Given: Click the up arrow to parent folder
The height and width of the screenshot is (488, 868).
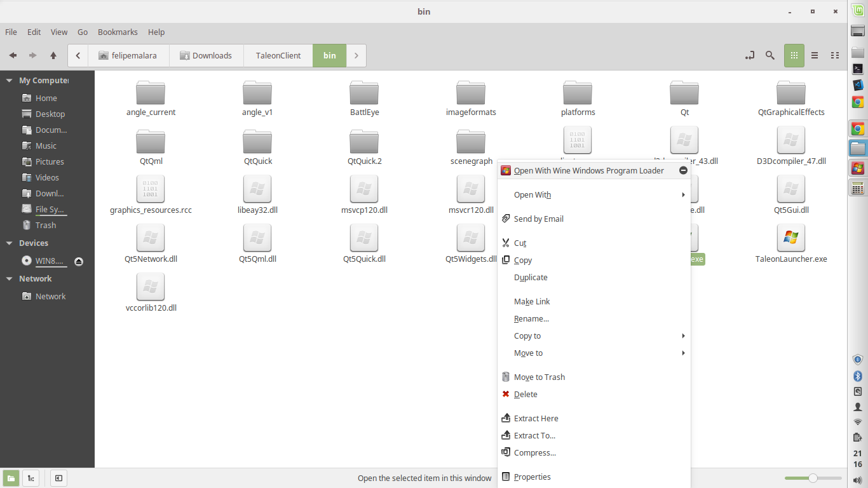Looking at the screenshot, I should point(53,55).
